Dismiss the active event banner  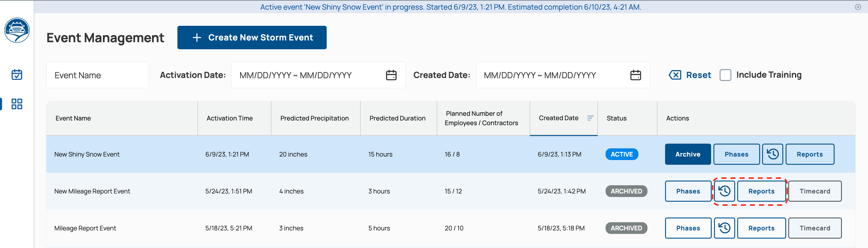click(858, 7)
